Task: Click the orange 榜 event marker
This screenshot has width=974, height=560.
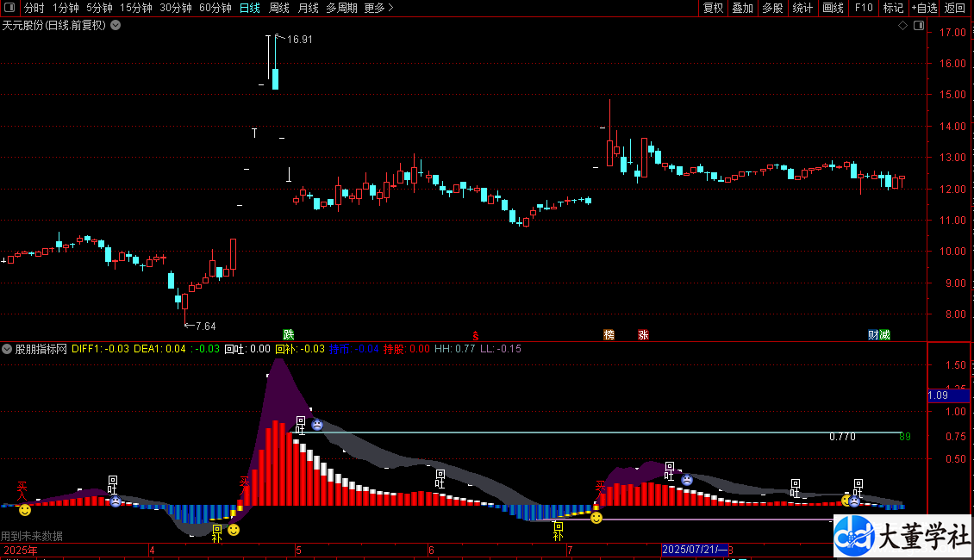Action: [x=609, y=334]
